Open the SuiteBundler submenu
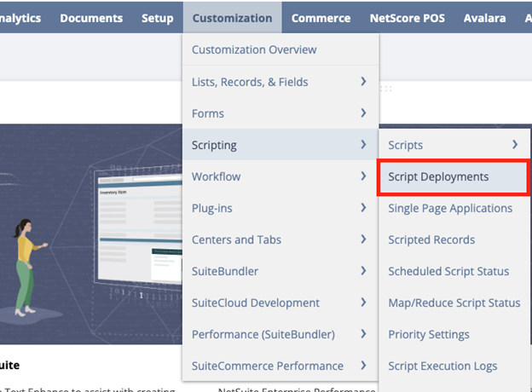This screenshot has height=392, width=532. coord(280,271)
